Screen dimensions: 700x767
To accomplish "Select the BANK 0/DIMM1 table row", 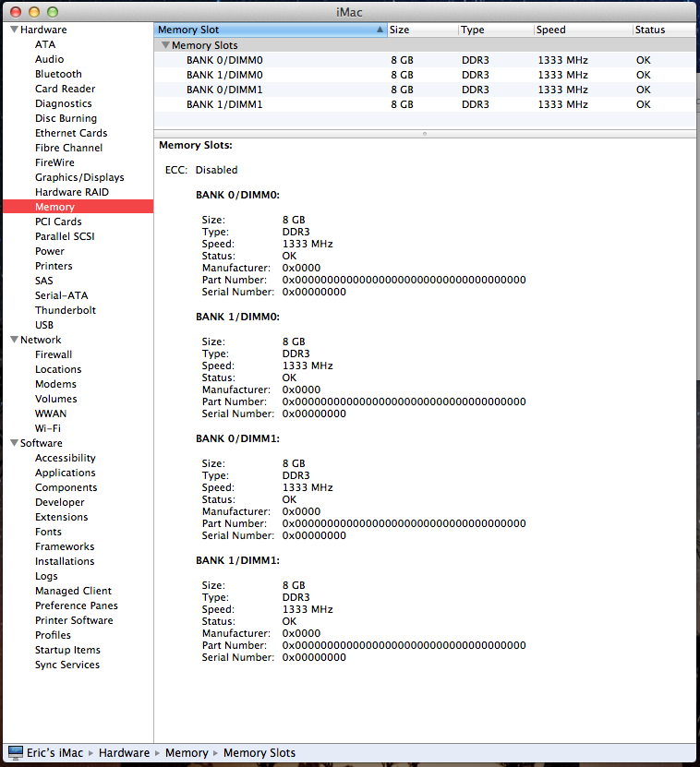I will [x=425, y=90].
